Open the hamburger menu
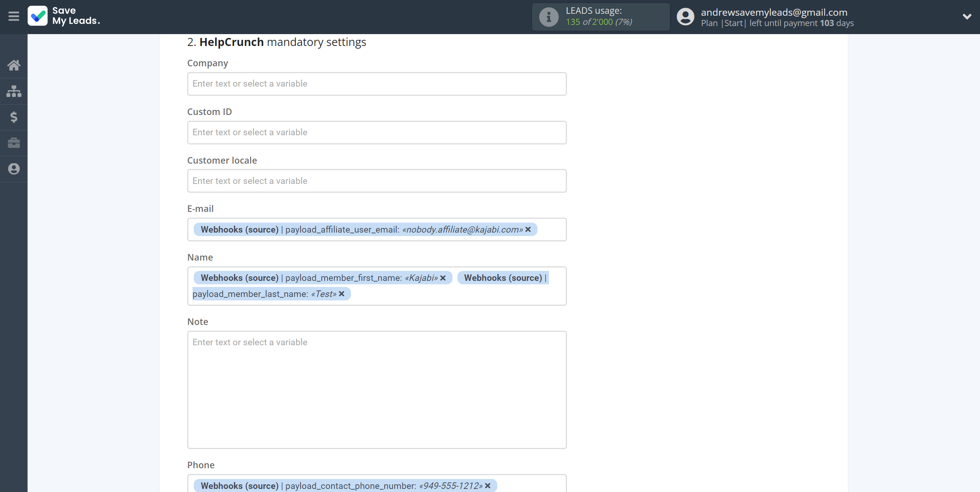The height and width of the screenshot is (492, 980). [x=14, y=16]
